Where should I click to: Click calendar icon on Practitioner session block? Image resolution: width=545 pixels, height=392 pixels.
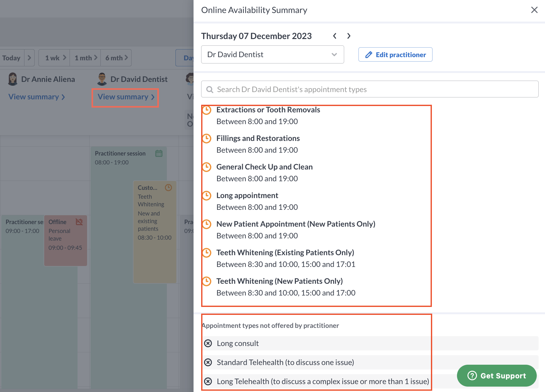pyautogui.click(x=159, y=154)
